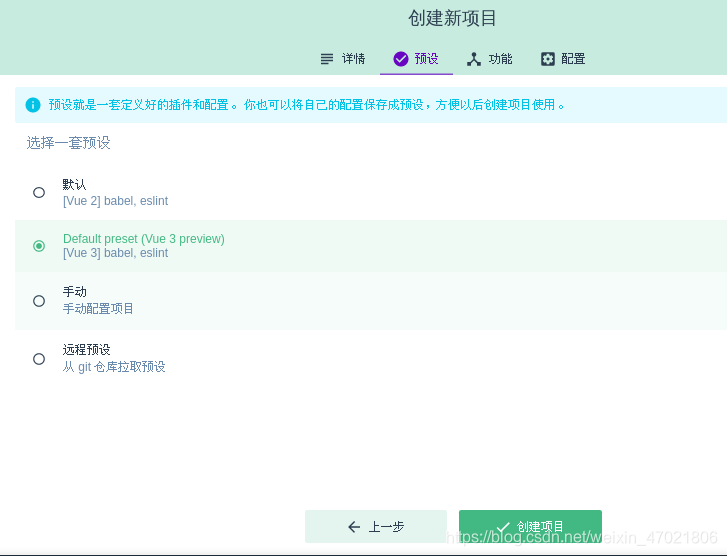Click the 默认 preset title text
Screen dimensions: 727x556
click(x=74, y=185)
